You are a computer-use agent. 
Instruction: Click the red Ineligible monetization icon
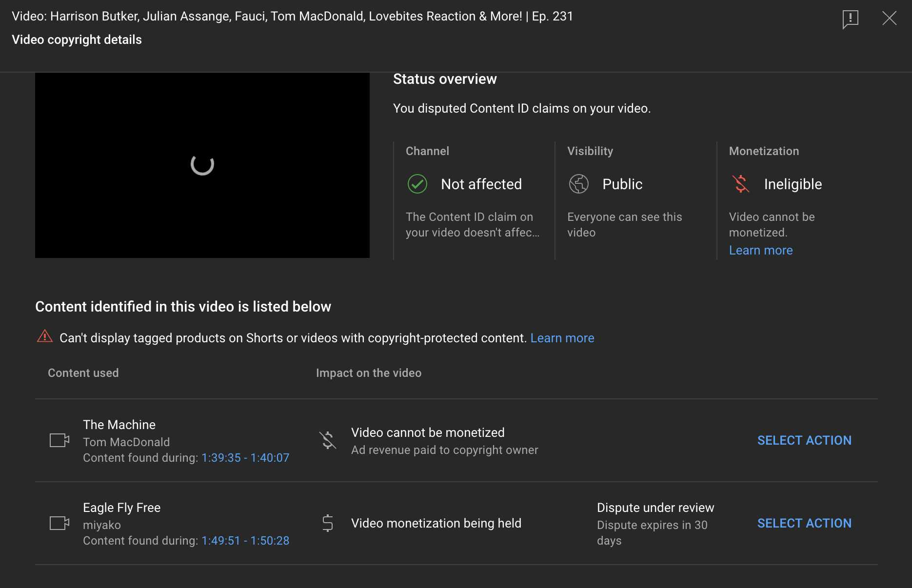740,184
